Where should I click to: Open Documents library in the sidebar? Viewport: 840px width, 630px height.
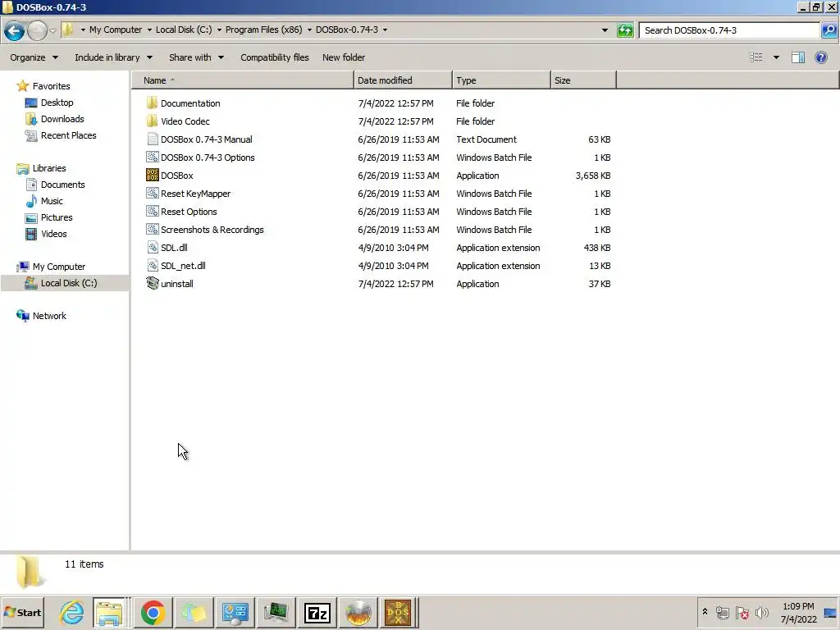[62, 185]
